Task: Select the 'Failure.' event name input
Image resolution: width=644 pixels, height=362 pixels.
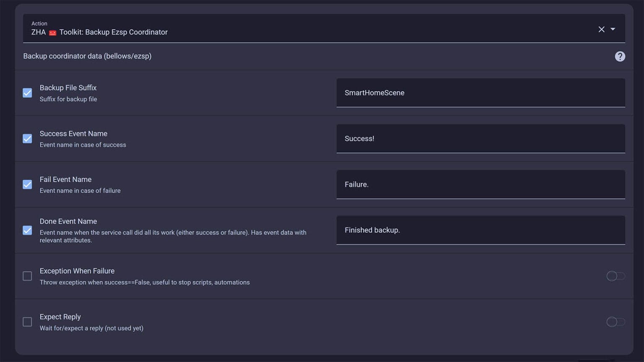Action: [480, 184]
